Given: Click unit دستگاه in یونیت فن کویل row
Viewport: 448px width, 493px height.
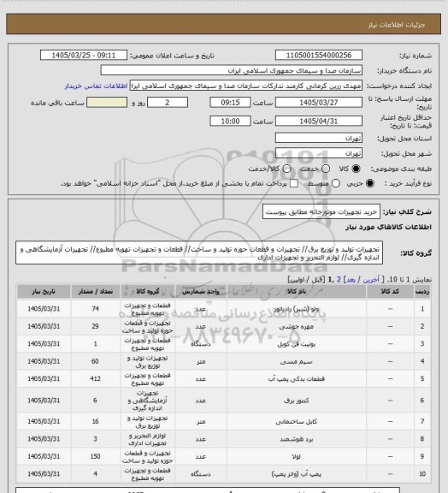Looking at the screenshot, I should [x=201, y=344].
